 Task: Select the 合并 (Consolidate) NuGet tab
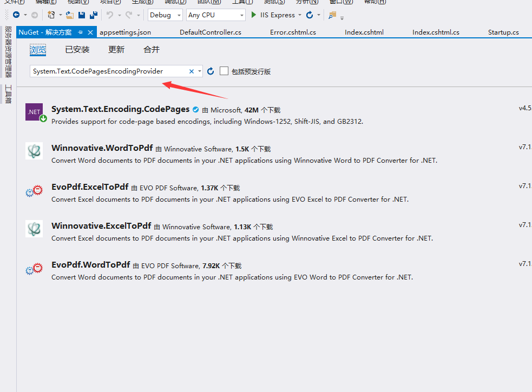[x=152, y=50]
